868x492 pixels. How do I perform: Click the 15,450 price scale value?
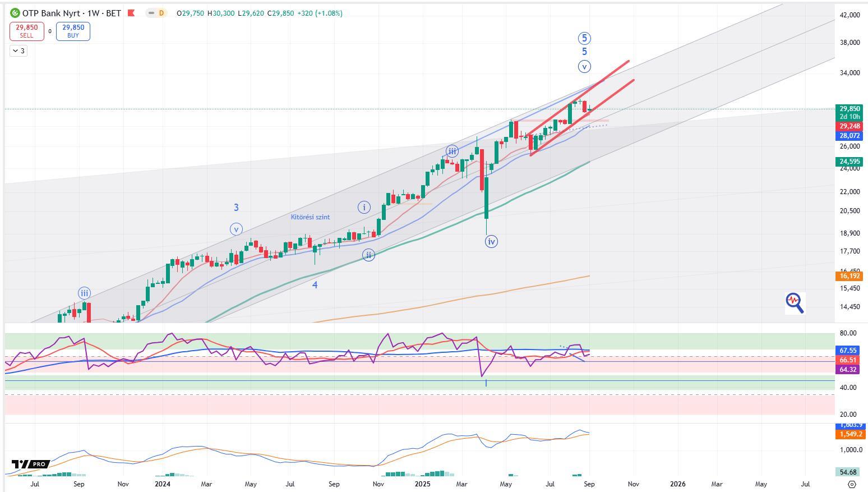[850, 288]
